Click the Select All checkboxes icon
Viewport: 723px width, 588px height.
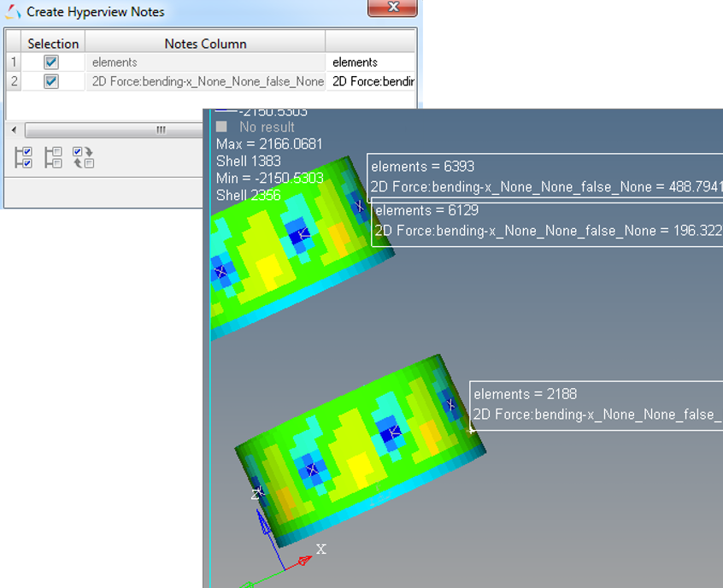click(x=24, y=157)
